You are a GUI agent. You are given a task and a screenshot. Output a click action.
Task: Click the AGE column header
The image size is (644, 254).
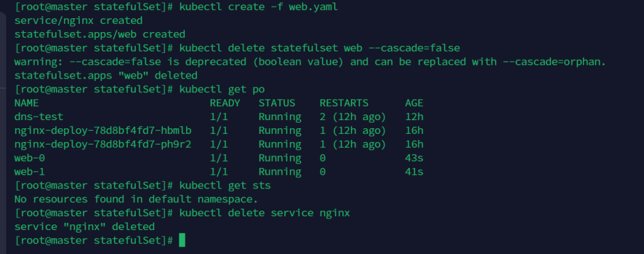pos(414,103)
